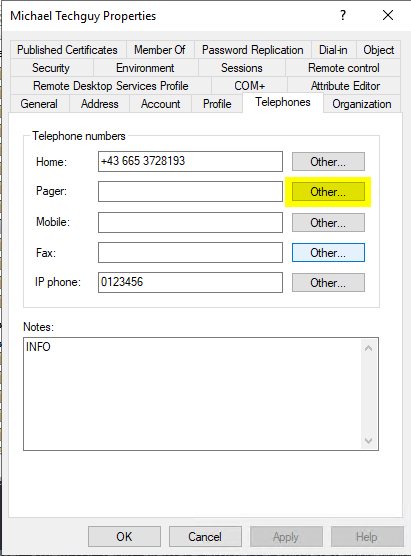
Task: Click scroll down arrow in Notes box
Action: (x=368, y=440)
